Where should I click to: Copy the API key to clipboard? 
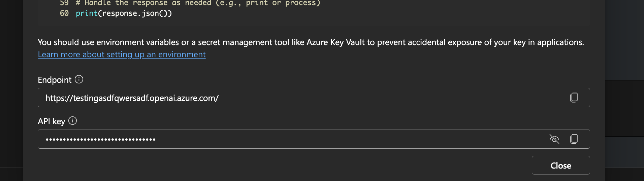point(574,139)
